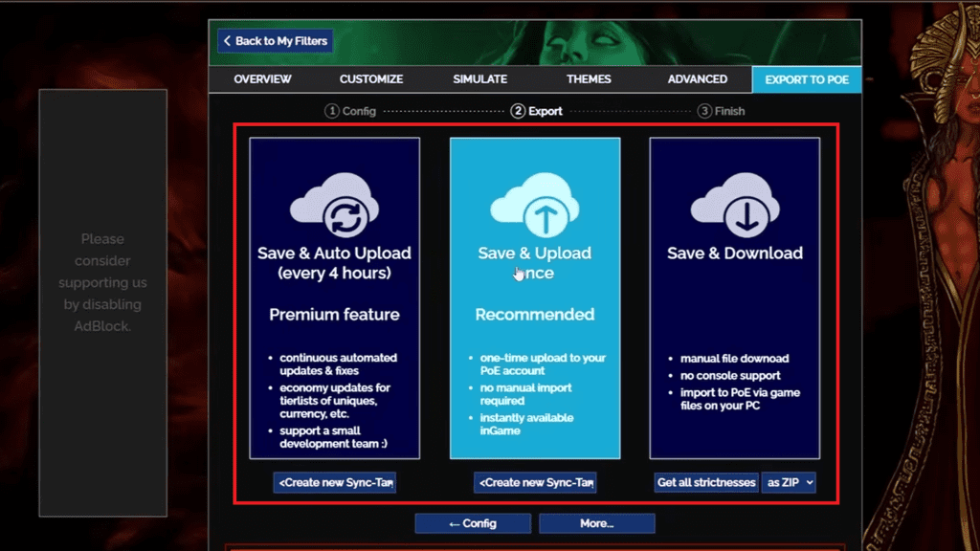The image size is (980, 551).
Task: Click 'manual file download' bullet
Action: (734, 359)
